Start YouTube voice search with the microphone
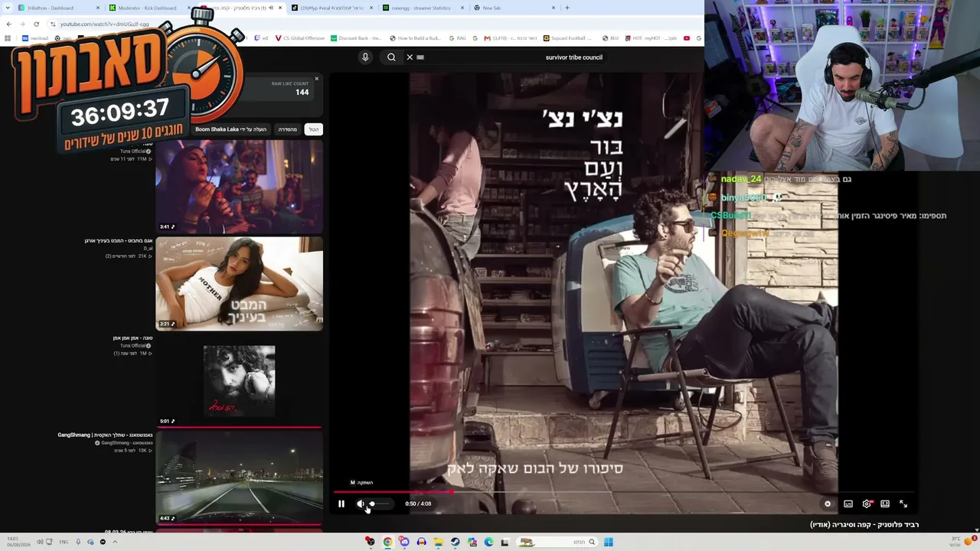This screenshot has width=980, height=551. [365, 57]
